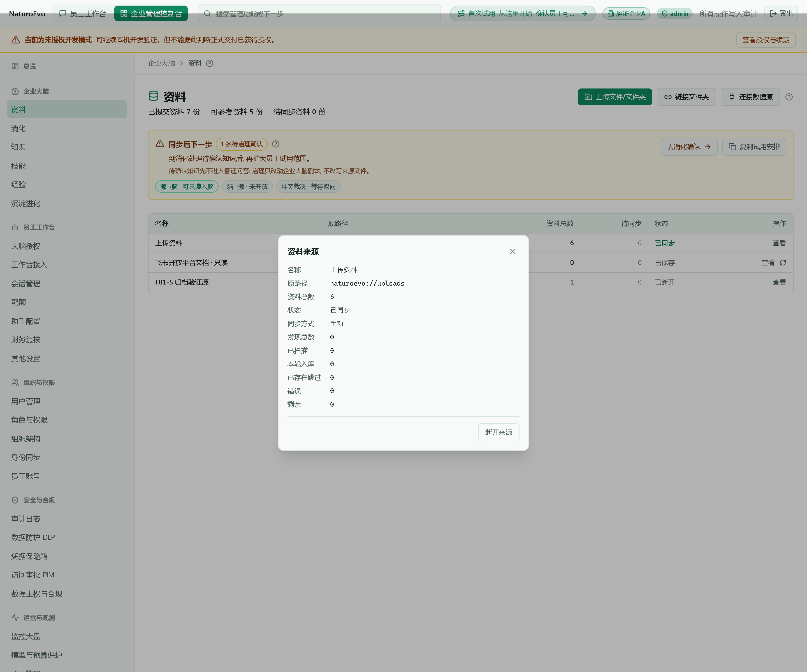807x672 pixels.
Task: Open 查看授权与续期
Action: [766, 40]
